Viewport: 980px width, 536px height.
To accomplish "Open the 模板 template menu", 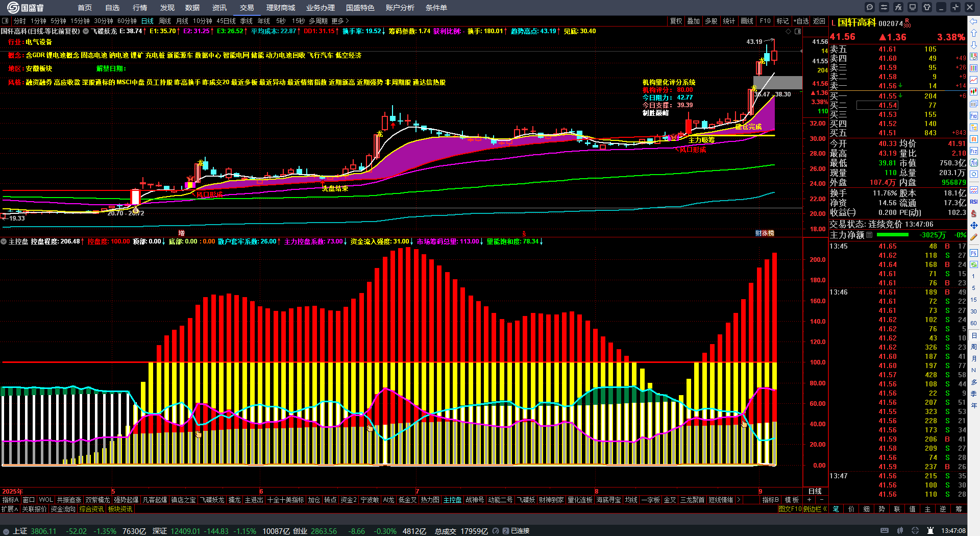I will [x=792, y=500].
